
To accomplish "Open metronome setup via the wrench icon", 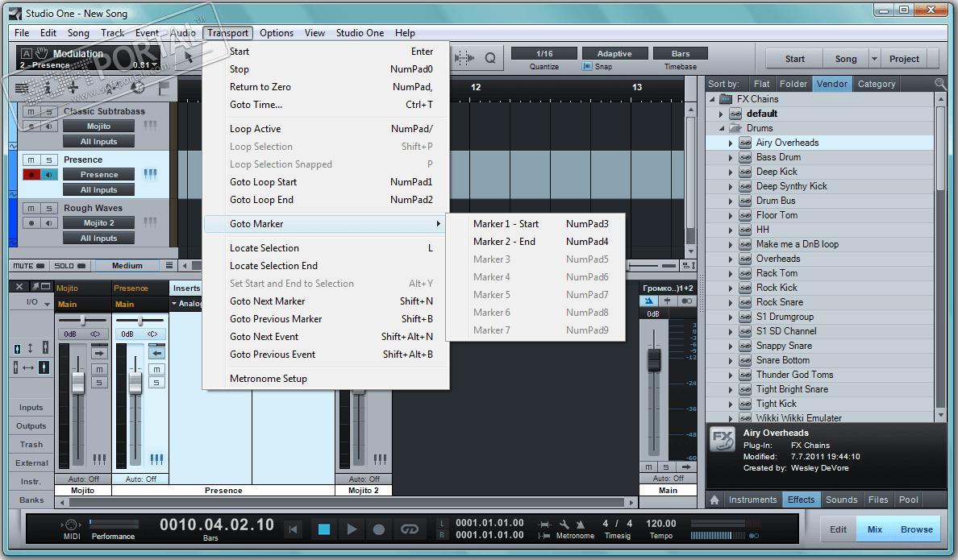I will click(x=564, y=524).
